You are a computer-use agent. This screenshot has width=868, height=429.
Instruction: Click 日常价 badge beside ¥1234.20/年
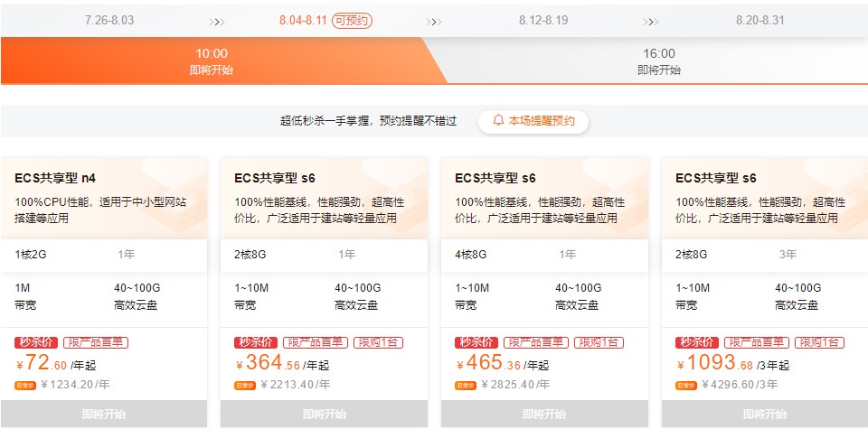pos(25,386)
